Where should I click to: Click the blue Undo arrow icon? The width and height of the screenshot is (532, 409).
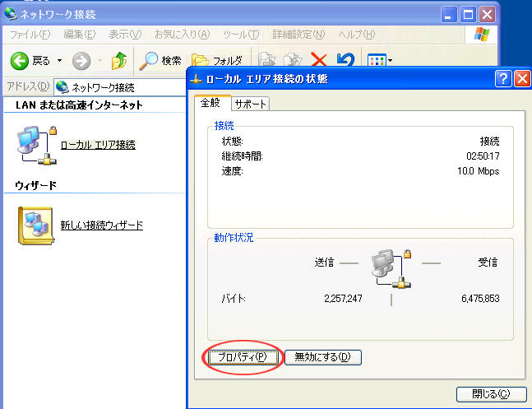pyautogui.click(x=345, y=60)
